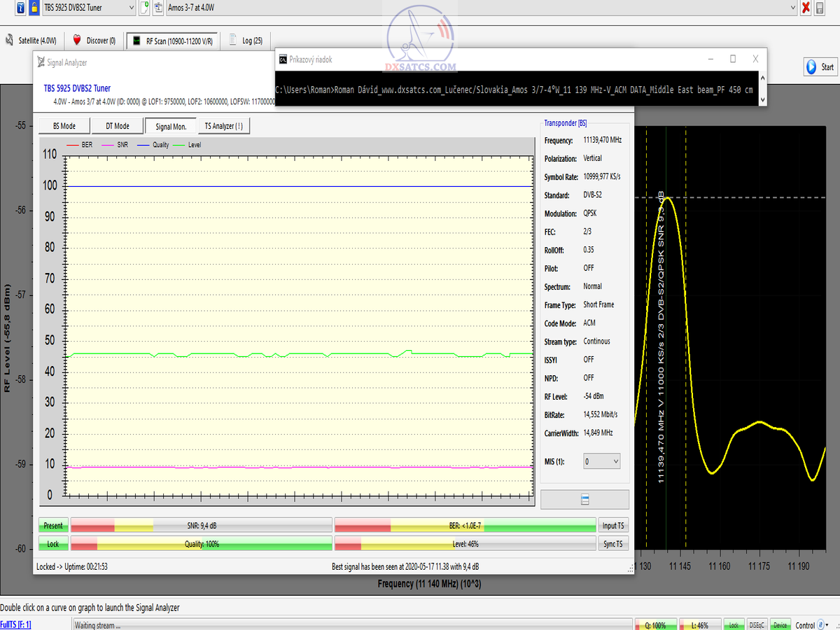Click the Input TS button
This screenshot has width=840, height=630.
coord(613,526)
